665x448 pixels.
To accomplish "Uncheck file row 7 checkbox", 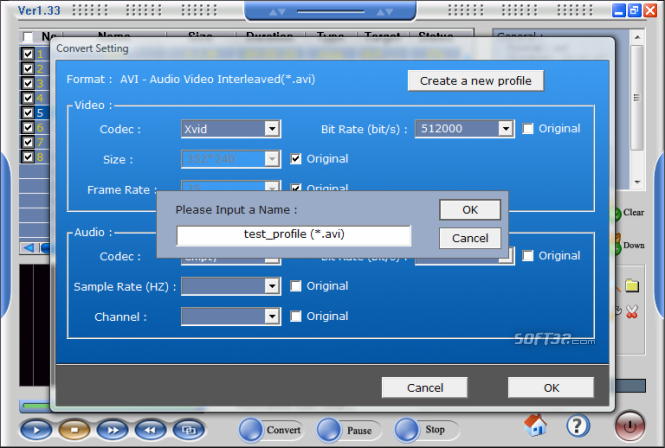I will pos(28,142).
